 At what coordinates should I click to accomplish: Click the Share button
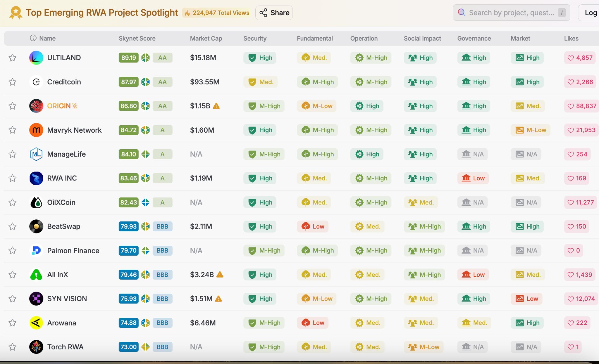click(x=274, y=13)
